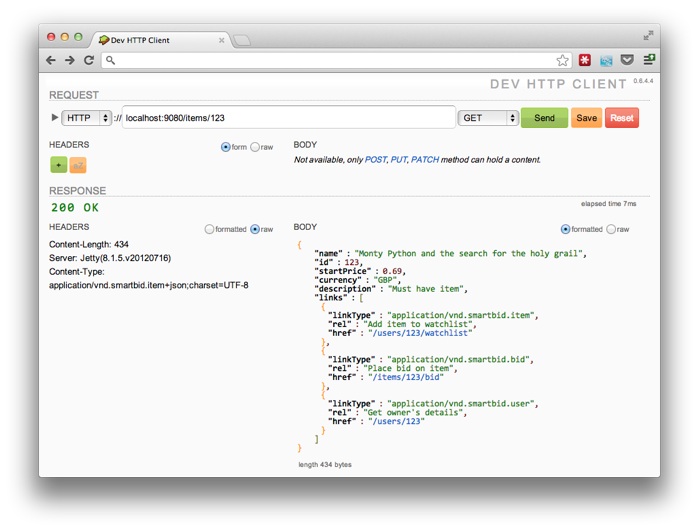Select request headers raw radio
This screenshot has width=699, height=531.
tap(255, 147)
